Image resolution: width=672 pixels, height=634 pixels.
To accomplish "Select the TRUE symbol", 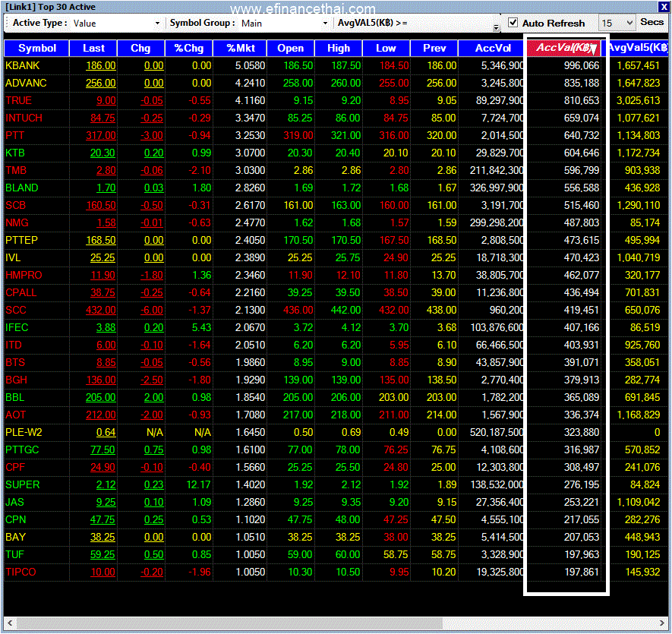I will click(x=18, y=101).
